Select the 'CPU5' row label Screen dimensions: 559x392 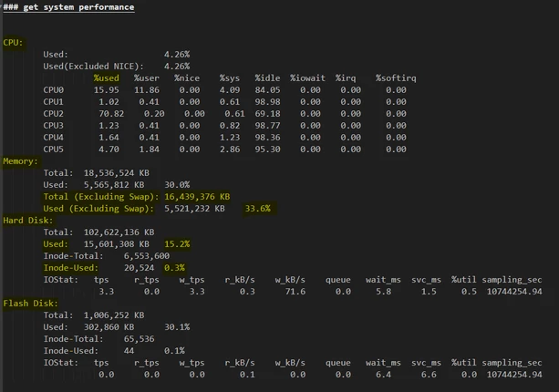53,149
